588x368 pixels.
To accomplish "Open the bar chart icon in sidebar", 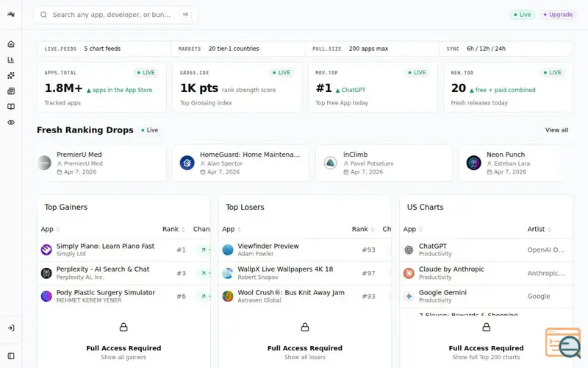I will (11, 60).
